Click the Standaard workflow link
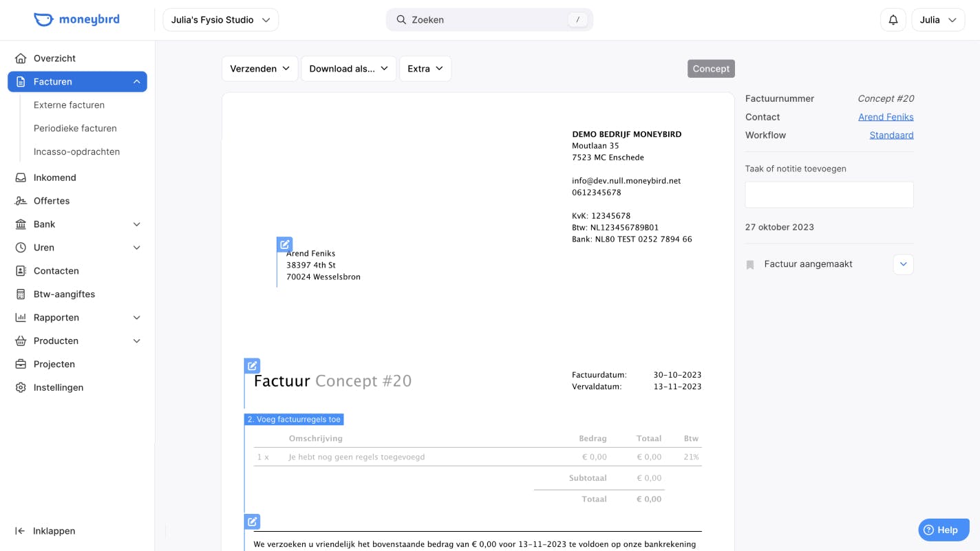The image size is (980, 551). tap(891, 135)
